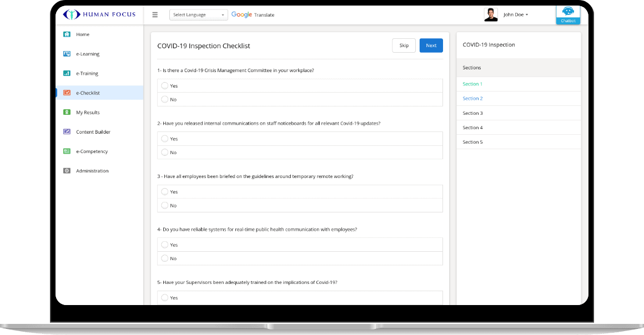This screenshot has height=335, width=644.
Task: Click the Human Focus logo
Action: click(x=99, y=14)
